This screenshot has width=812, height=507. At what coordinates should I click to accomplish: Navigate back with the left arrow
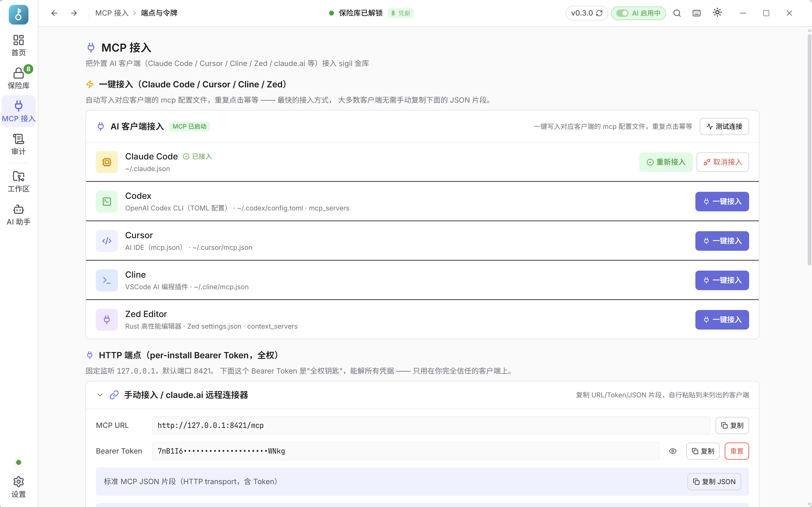pos(54,13)
